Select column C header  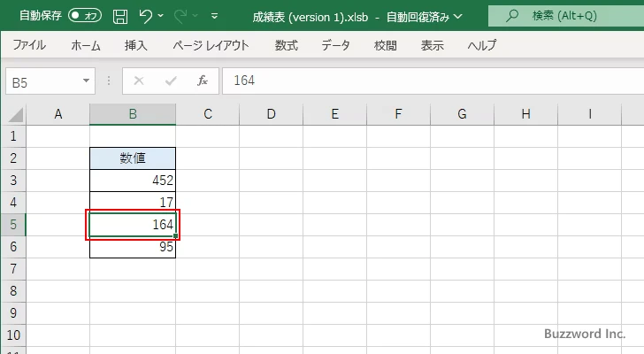point(208,114)
